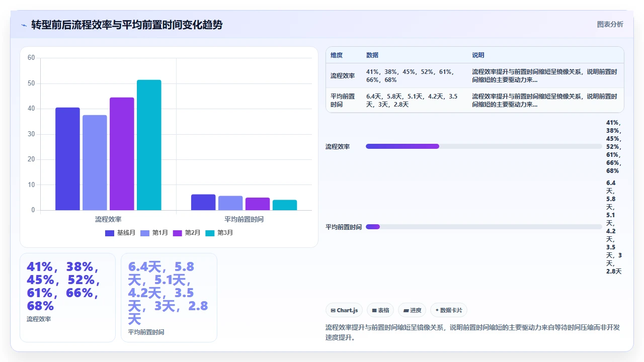The width and height of the screenshot is (644, 362).
Task: Click the 流程效率 progress bar
Action: (x=484, y=146)
